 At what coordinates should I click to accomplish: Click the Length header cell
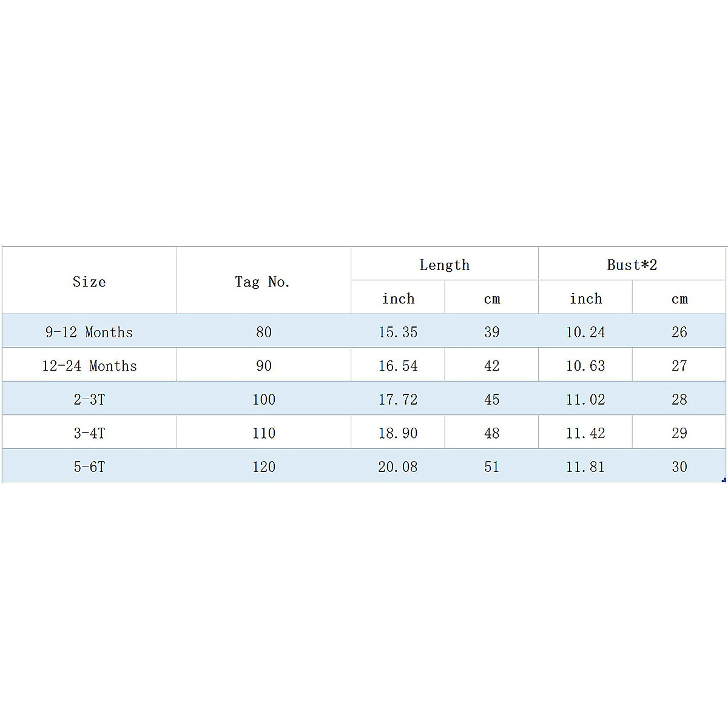click(444, 265)
